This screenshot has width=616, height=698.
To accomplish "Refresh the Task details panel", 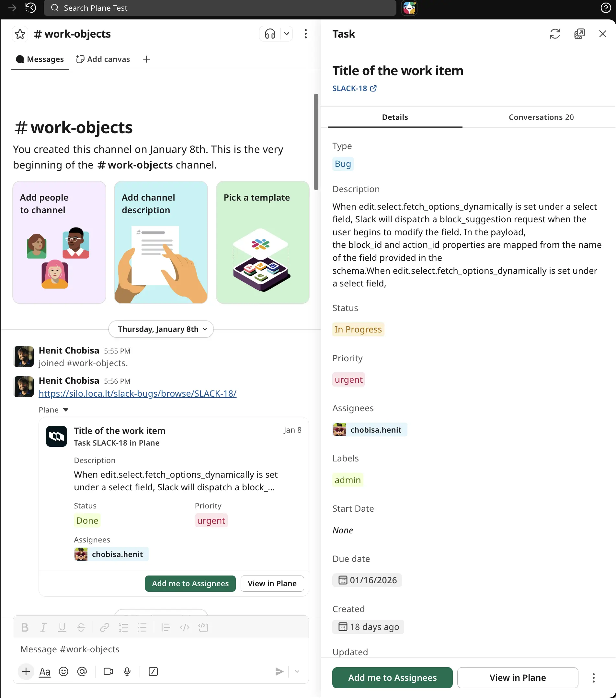I will (x=554, y=34).
